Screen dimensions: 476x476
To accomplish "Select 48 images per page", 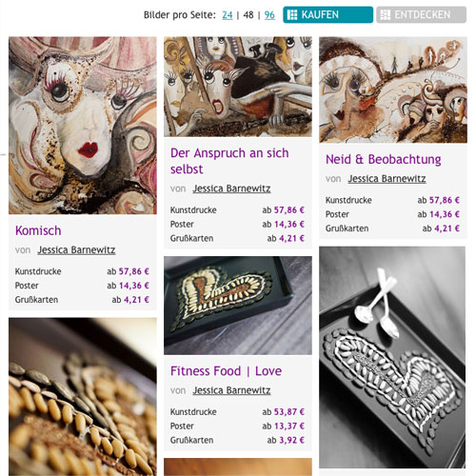I will [248, 15].
